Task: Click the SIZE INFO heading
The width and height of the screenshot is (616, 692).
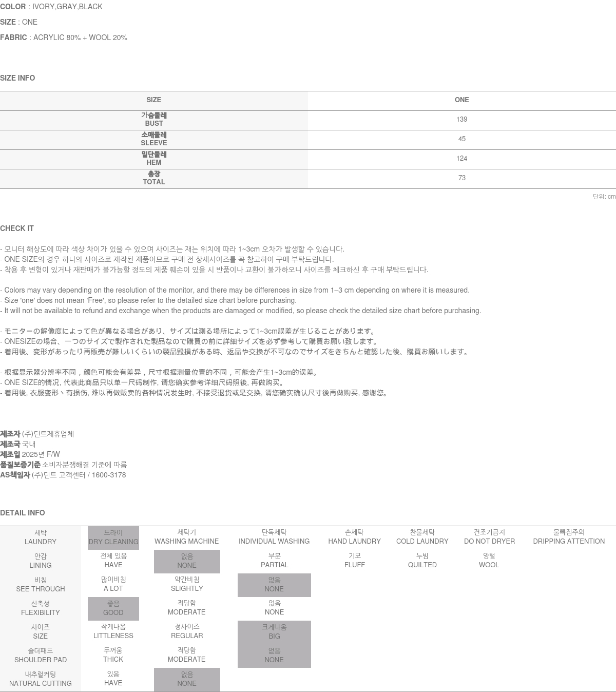Action: click(17, 78)
